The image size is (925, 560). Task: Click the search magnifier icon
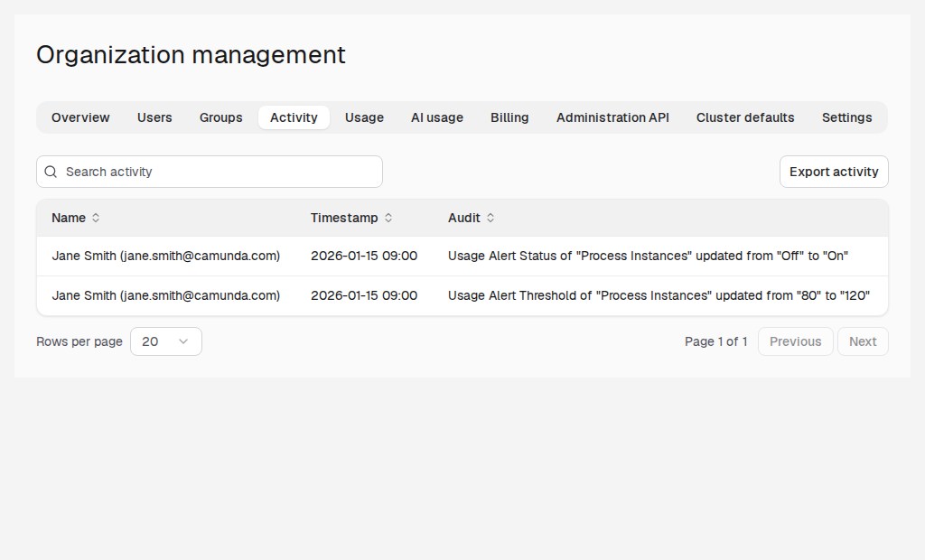coord(51,172)
